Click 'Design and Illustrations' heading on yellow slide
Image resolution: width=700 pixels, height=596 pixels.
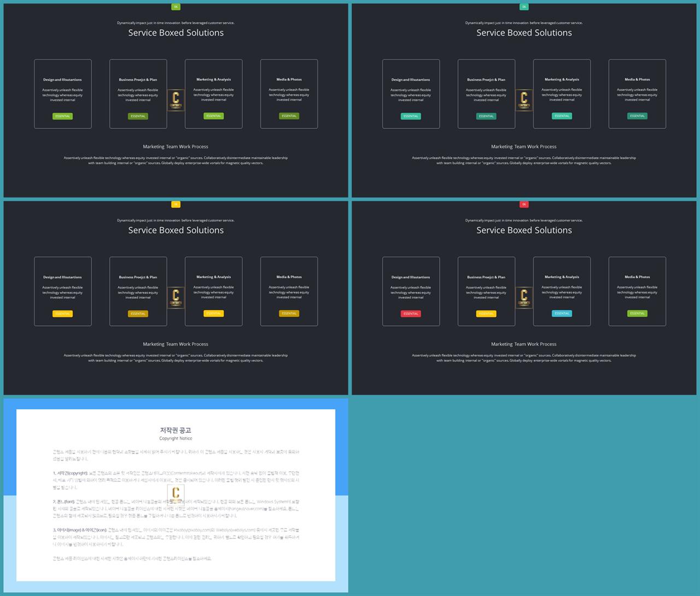point(62,277)
